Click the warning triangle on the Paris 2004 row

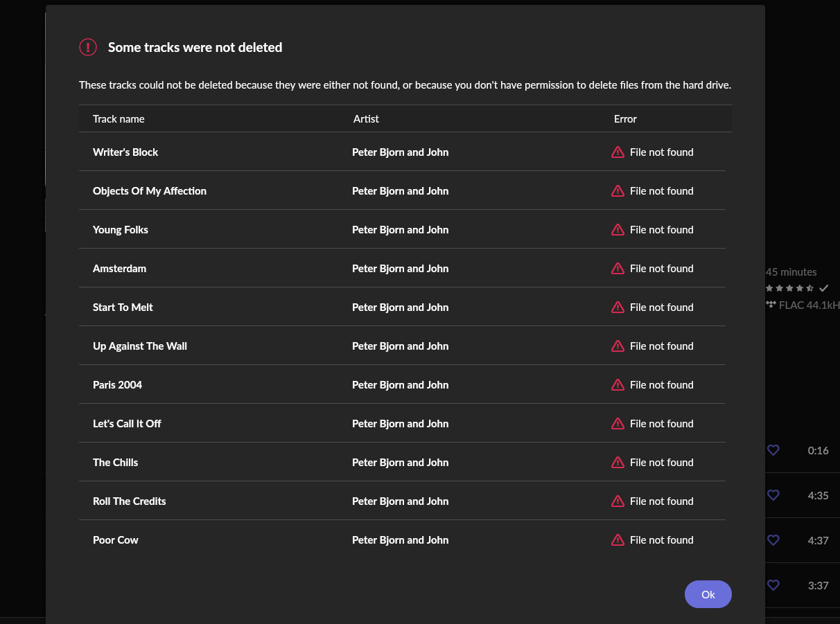point(618,384)
